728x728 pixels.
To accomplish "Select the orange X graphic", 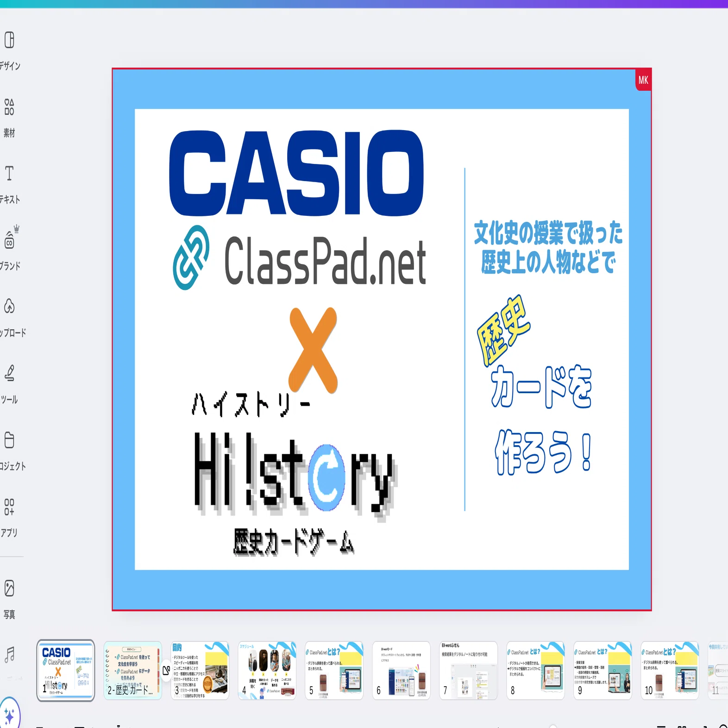I will (x=313, y=350).
